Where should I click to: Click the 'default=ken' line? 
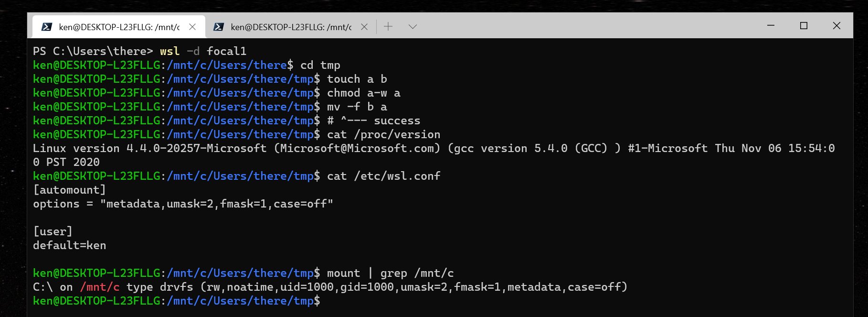pyautogui.click(x=69, y=245)
